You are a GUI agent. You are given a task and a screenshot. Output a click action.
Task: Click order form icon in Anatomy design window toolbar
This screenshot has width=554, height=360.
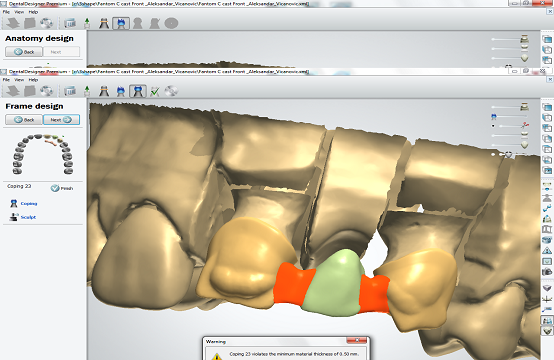(x=70, y=23)
